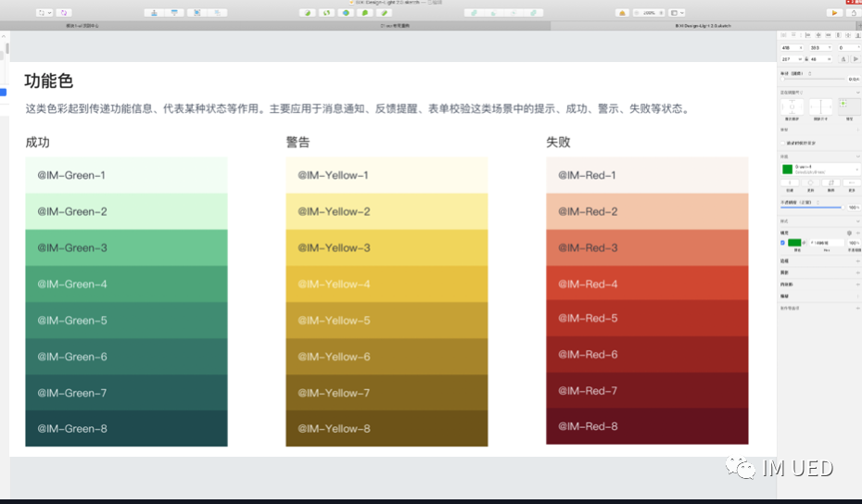Click the green fill color swatch
The height and width of the screenshot is (504, 862).
(x=794, y=243)
